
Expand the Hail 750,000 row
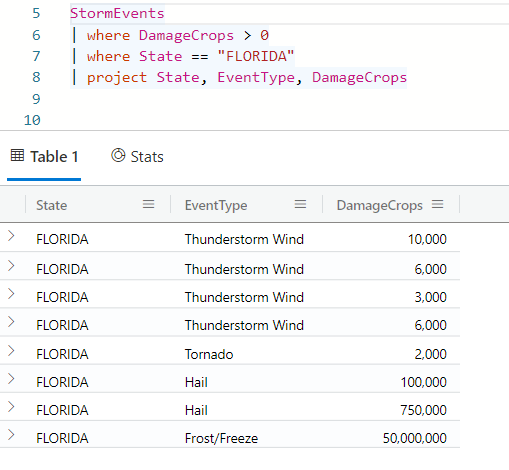[11, 407]
